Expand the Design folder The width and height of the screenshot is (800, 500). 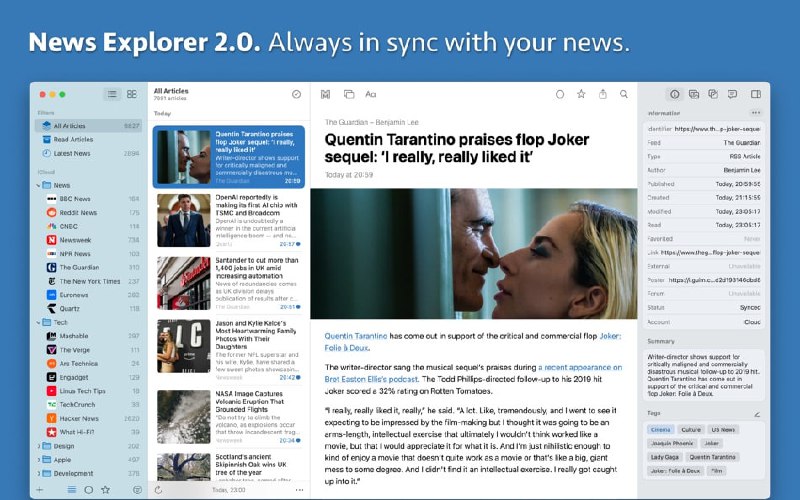39,446
